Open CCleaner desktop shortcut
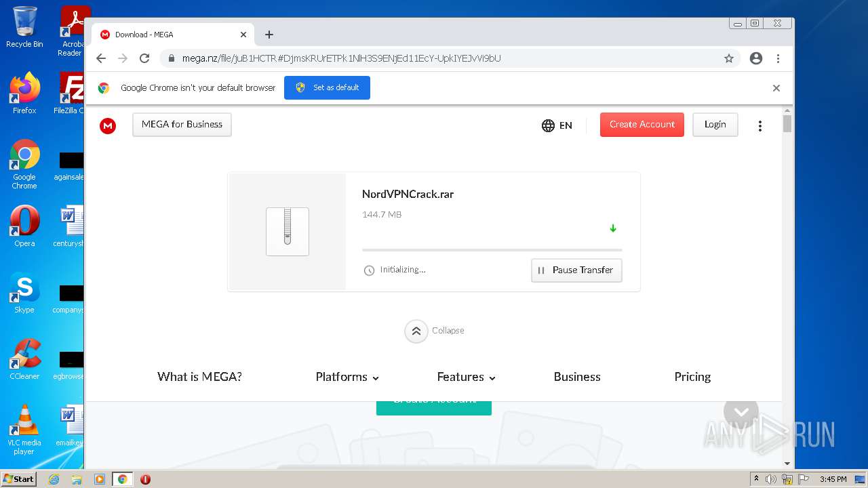The image size is (868, 488). pyautogui.click(x=24, y=359)
